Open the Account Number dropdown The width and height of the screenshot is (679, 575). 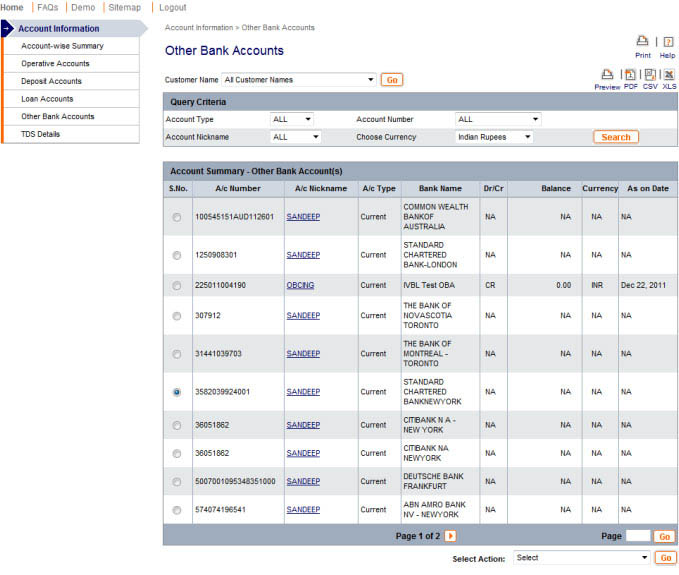498,119
